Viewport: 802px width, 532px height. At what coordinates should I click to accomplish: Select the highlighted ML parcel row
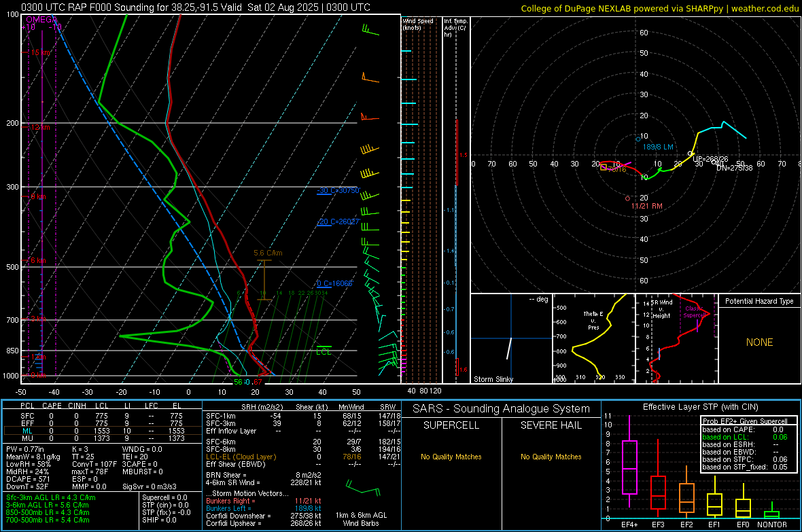(x=101, y=431)
